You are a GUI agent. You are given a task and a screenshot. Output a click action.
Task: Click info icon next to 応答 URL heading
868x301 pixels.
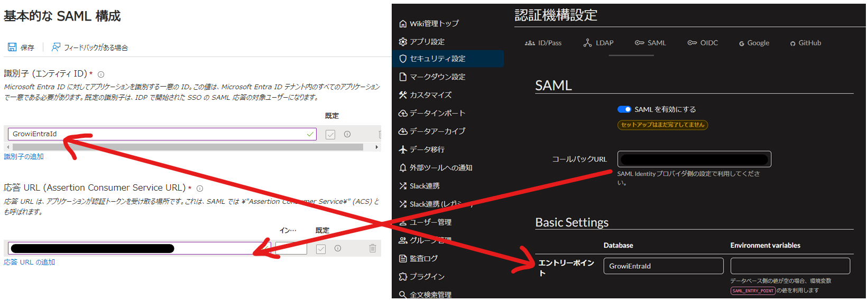pyautogui.click(x=200, y=189)
